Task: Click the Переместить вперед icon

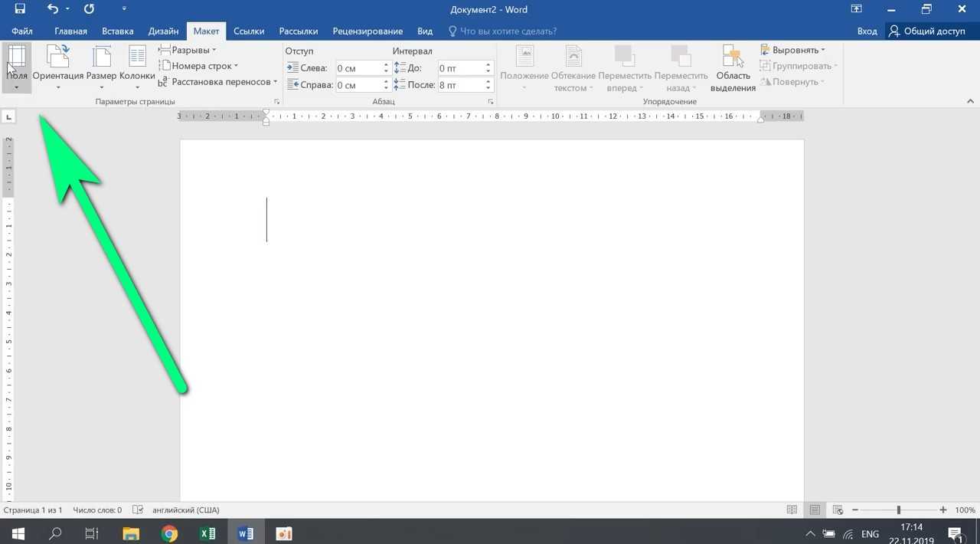Action: 625,57
